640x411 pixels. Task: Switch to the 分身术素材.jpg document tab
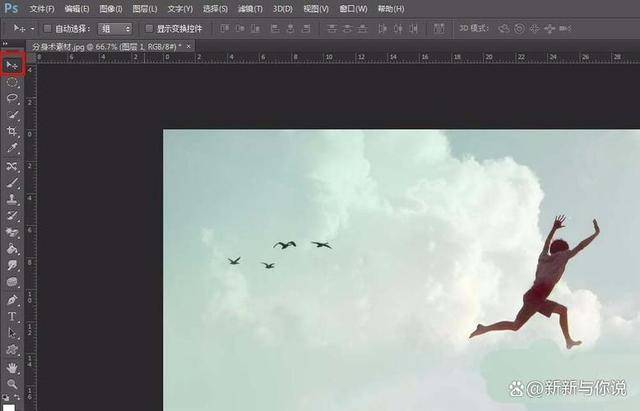pos(106,47)
